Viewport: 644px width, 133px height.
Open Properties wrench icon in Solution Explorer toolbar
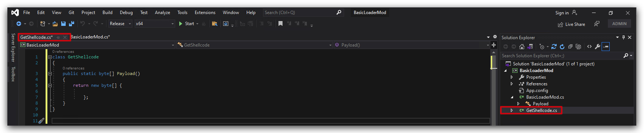pyautogui.click(x=598, y=47)
